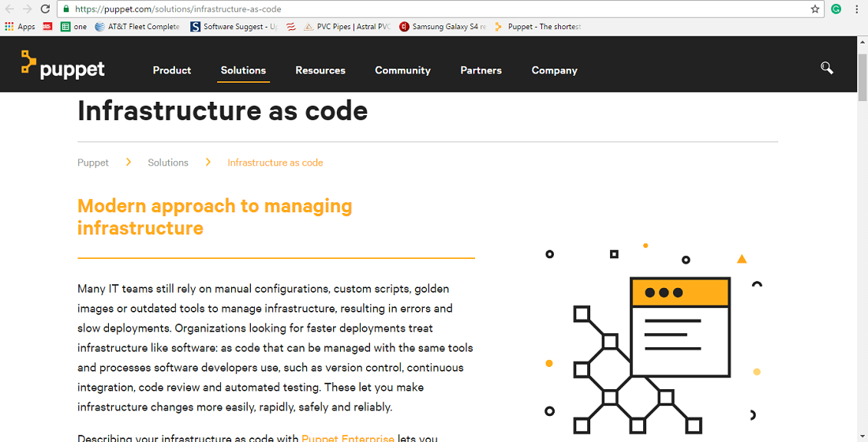Click the Grammarly extension icon

pyautogui.click(x=836, y=9)
